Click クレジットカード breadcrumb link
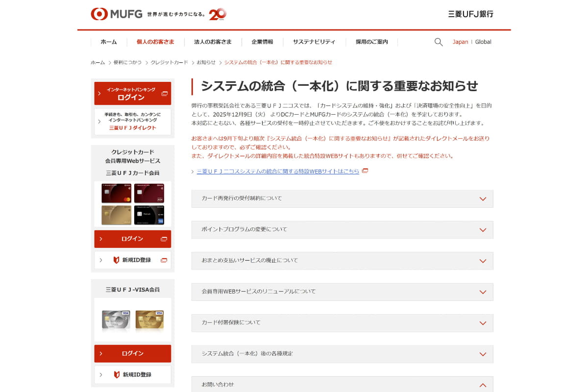 pyautogui.click(x=169, y=62)
